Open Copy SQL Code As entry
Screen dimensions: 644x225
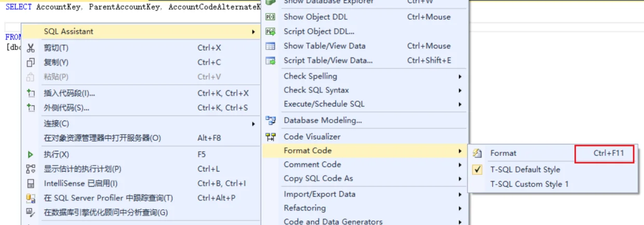tap(365, 178)
